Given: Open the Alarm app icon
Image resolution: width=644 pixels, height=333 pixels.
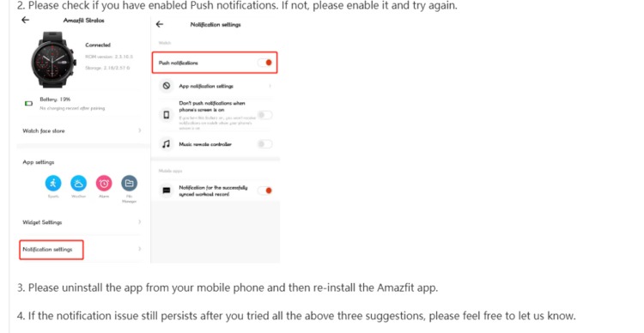Looking at the screenshot, I should coord(104,183).
